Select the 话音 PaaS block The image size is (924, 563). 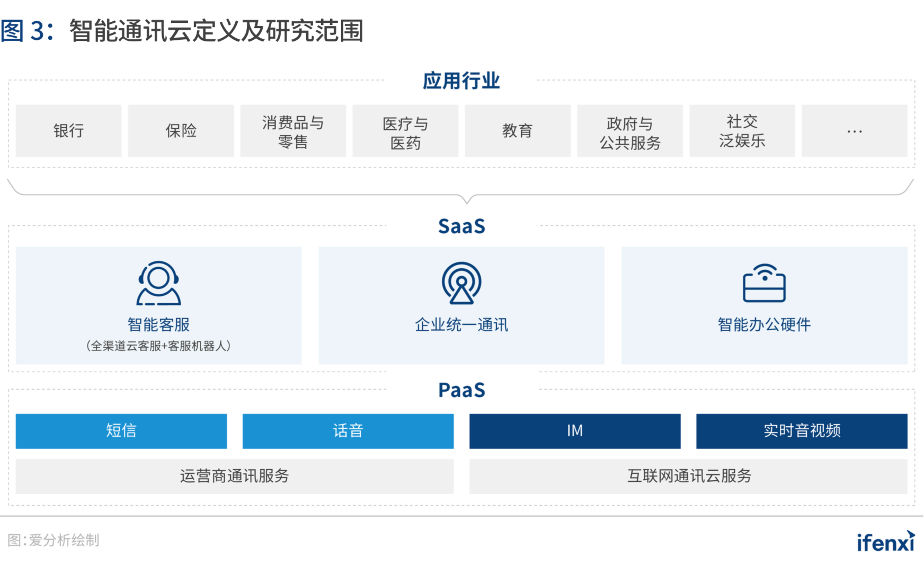pos(348,431)
